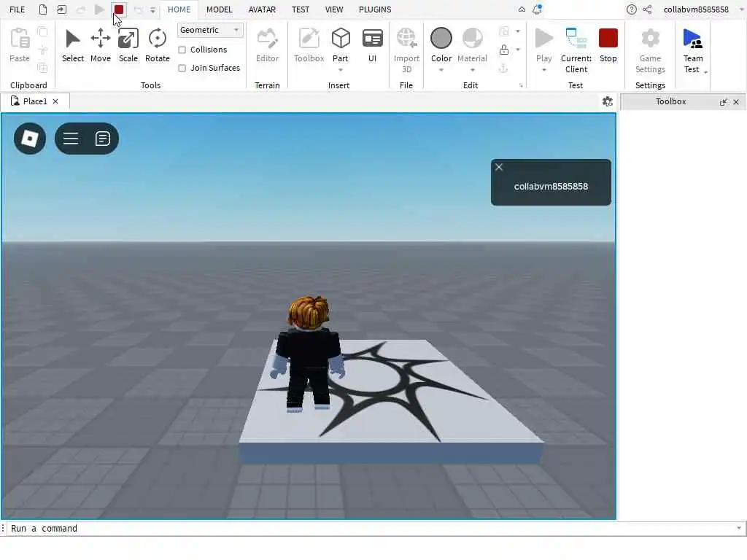
Task: Click the Paste clipboard icon
Action: (20, 39)
